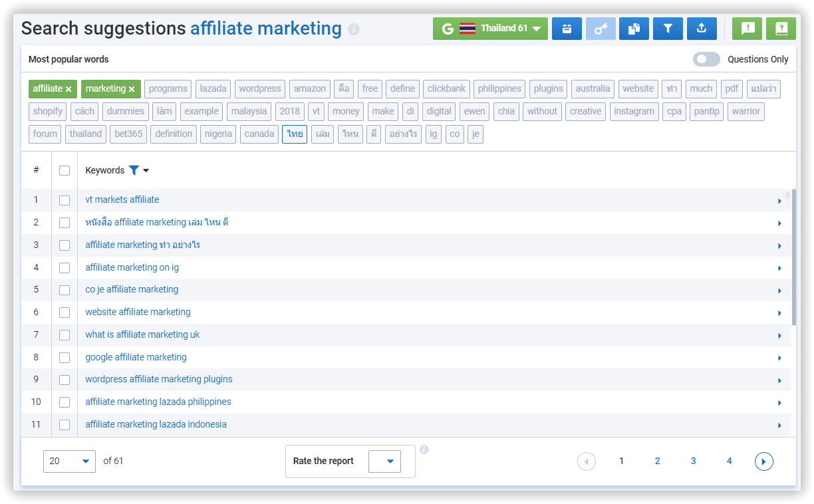Screen dimensions: 814x504
Task: Click the info icon beside the title
Action: 354,29
